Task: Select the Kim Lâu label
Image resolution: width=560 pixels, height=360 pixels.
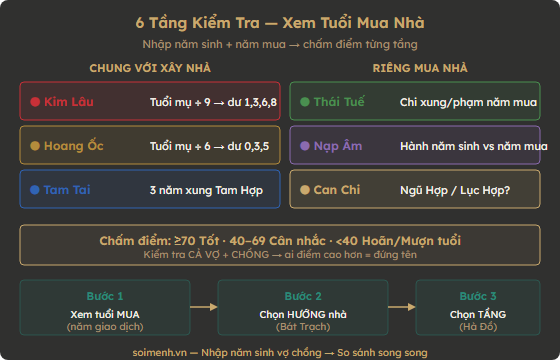Action: 69,102
